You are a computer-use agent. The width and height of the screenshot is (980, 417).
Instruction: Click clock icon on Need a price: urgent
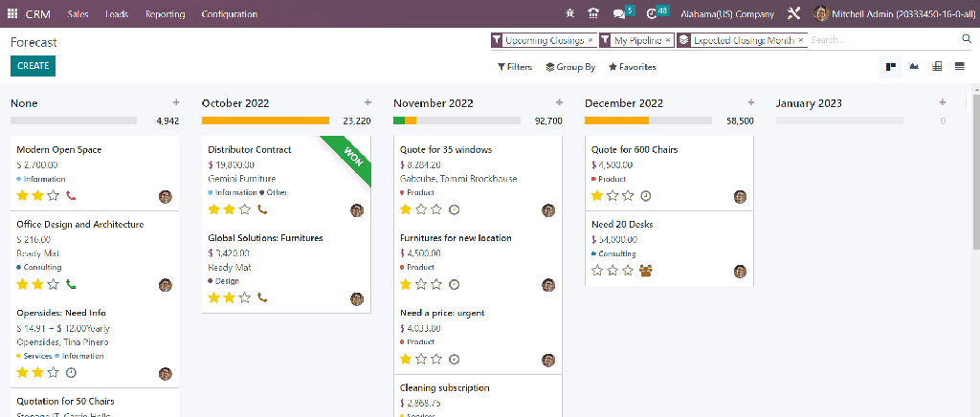point(455,359)
